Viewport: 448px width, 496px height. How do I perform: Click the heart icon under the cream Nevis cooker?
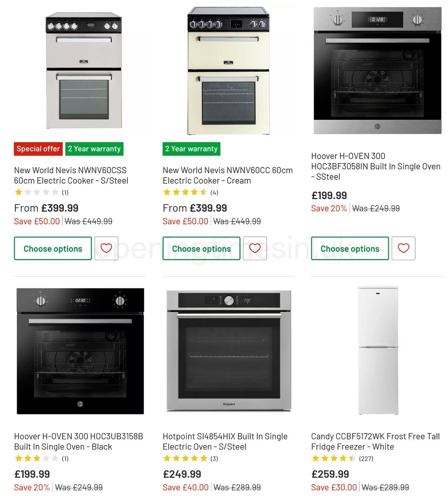[x=255, y=248]
